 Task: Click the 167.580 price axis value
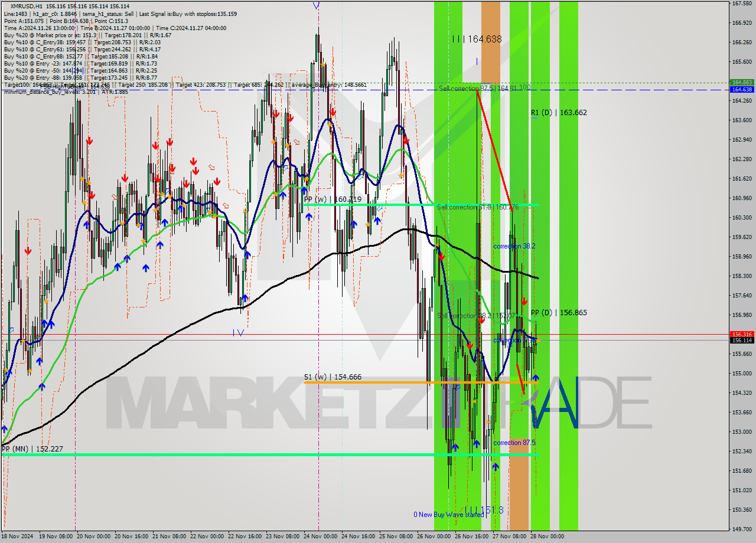click(x=741, y=3)
